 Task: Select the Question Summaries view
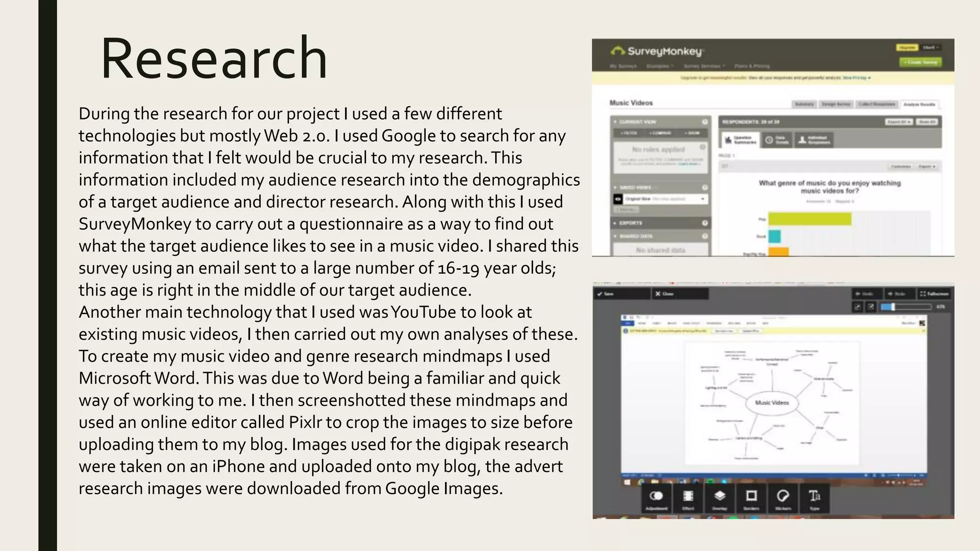740,140
